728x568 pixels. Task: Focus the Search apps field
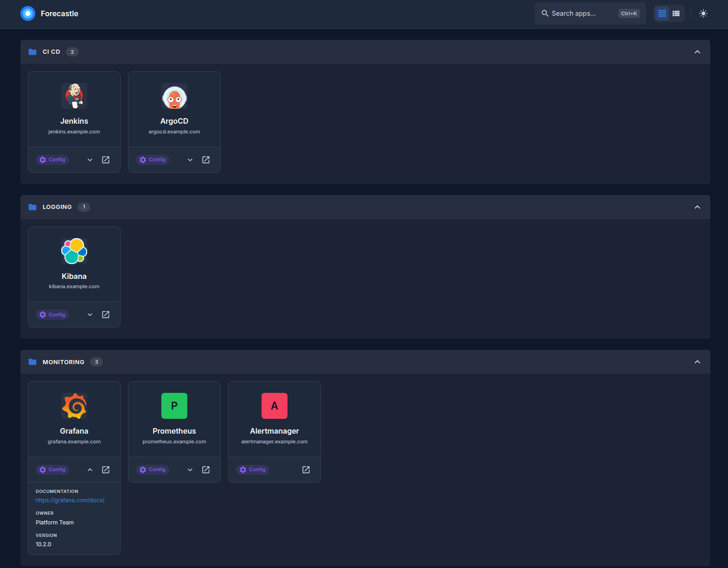click(590, 13)
